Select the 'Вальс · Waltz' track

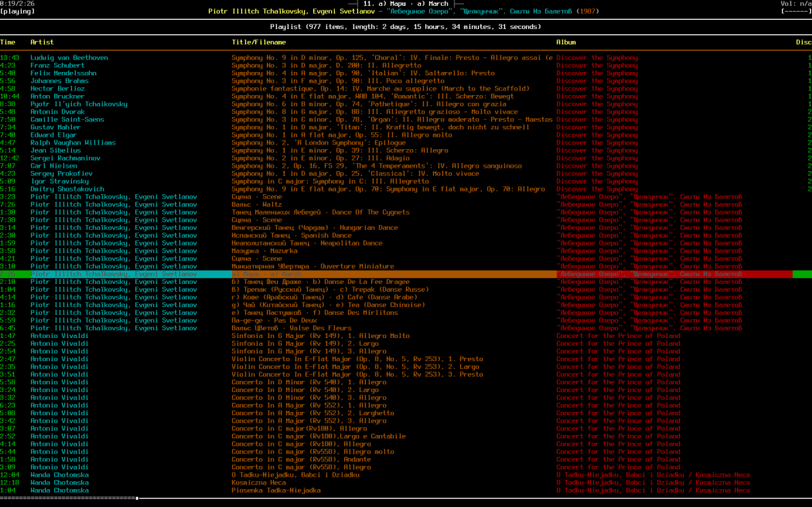(x=406, y=205)
